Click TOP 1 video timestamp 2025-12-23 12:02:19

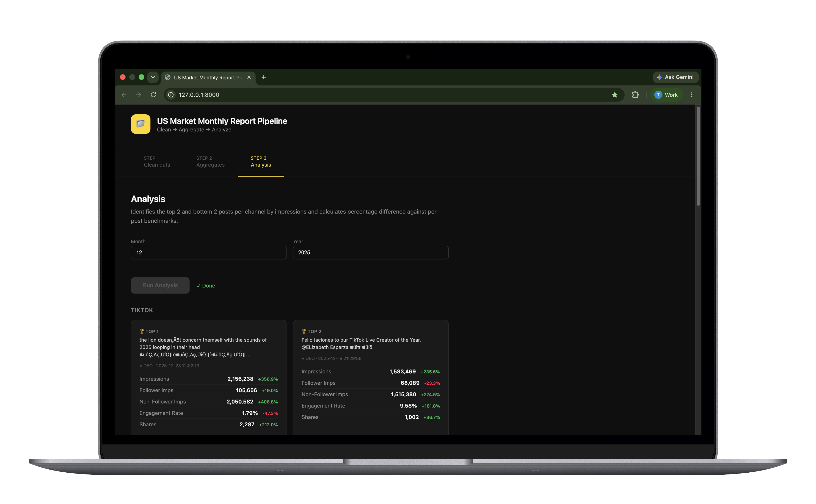(177, 366)
